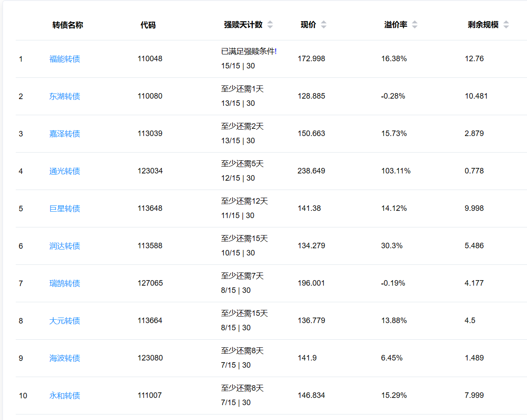Open the 通光转债 bond link
The image size is (527, 420).
(x=65, y=171)
